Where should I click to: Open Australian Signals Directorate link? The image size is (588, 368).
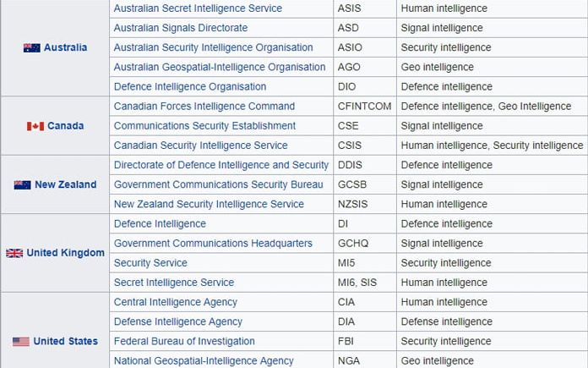181,28
